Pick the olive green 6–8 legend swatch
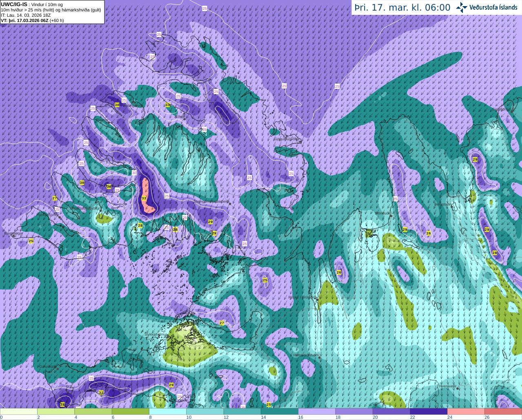 pyautogui.click(x=130, y=411)
